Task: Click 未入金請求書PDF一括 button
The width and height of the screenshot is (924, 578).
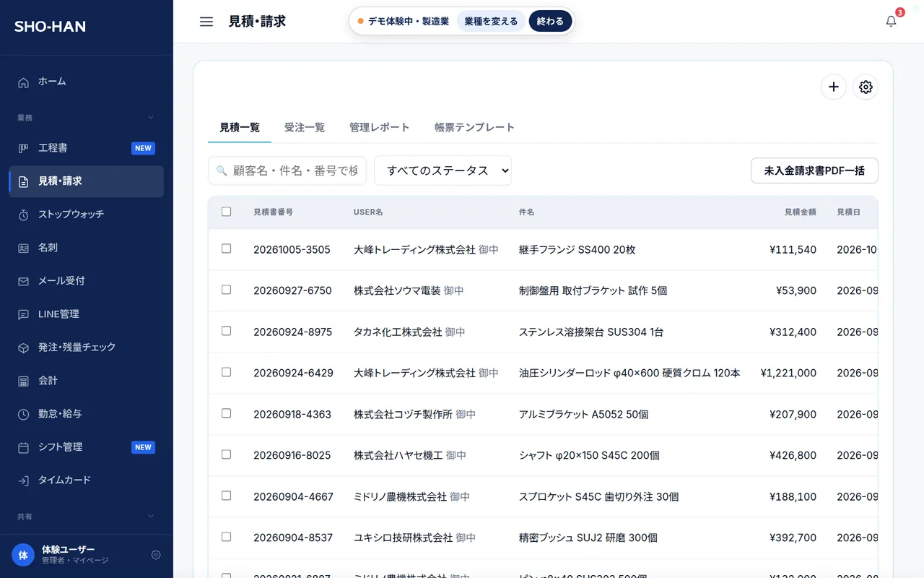Action: pos(814,171)
